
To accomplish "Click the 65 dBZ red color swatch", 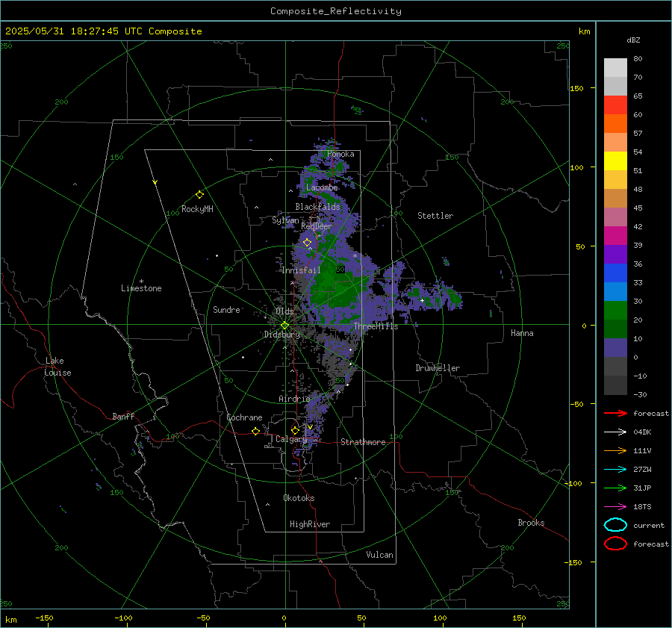I will pyautogui.click(x=615, y=105).
